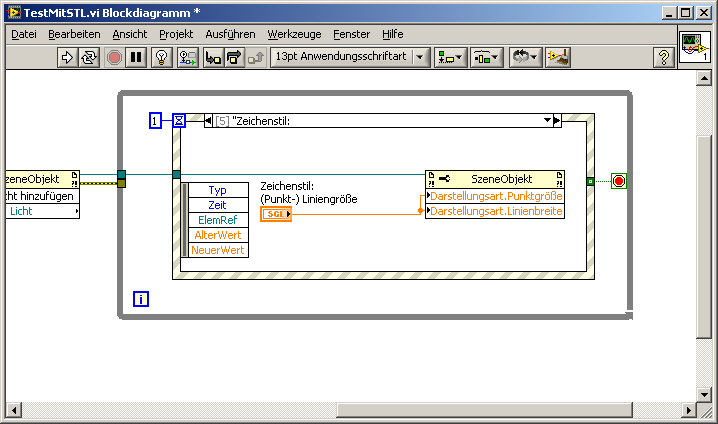Click the Licht selector on invoke node

42,211
